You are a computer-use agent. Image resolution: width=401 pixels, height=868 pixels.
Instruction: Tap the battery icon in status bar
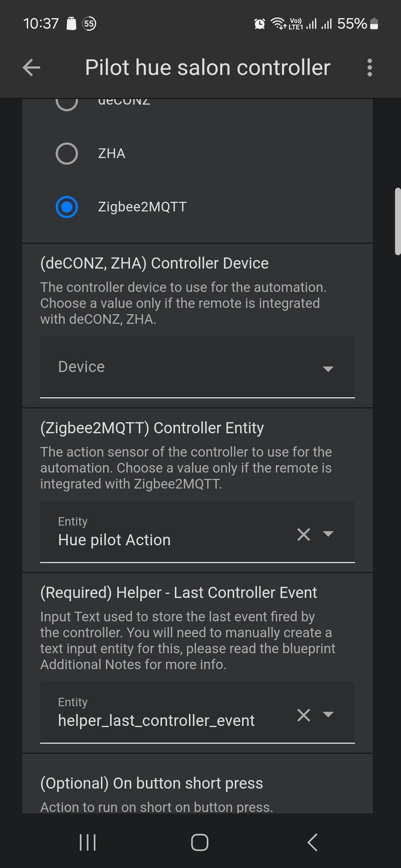coord(374,24)
